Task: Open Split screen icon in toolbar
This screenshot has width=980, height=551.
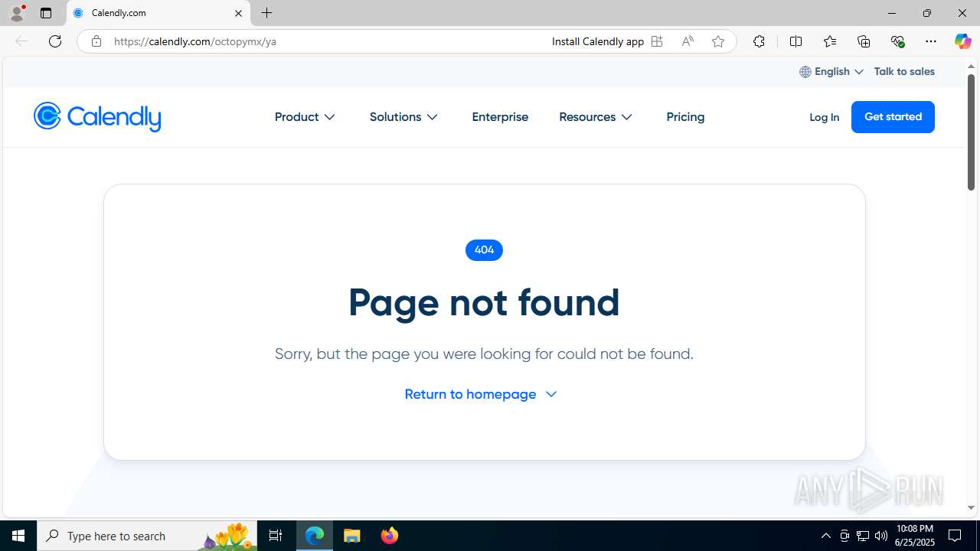Action: (x=795, y=41)
